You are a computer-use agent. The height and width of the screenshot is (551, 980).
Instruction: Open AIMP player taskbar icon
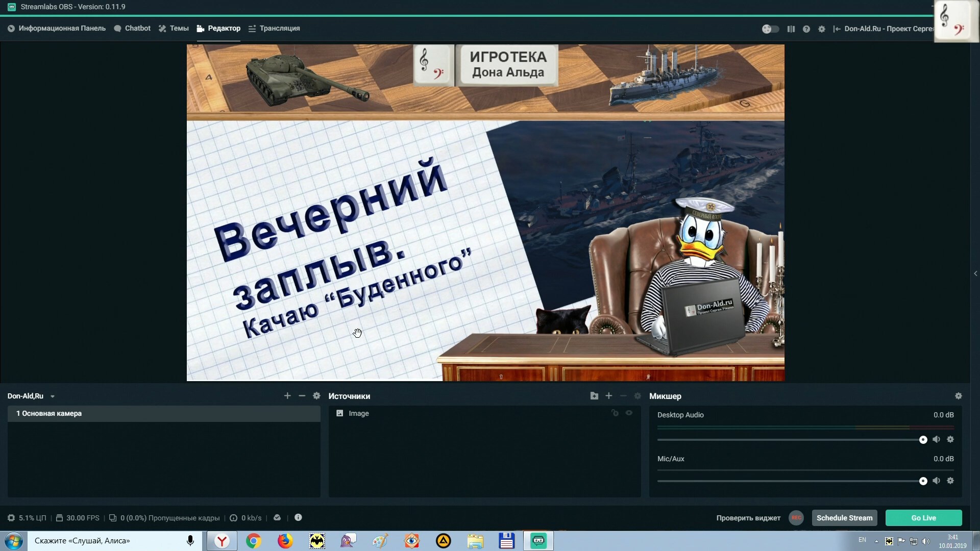(444, 541)
